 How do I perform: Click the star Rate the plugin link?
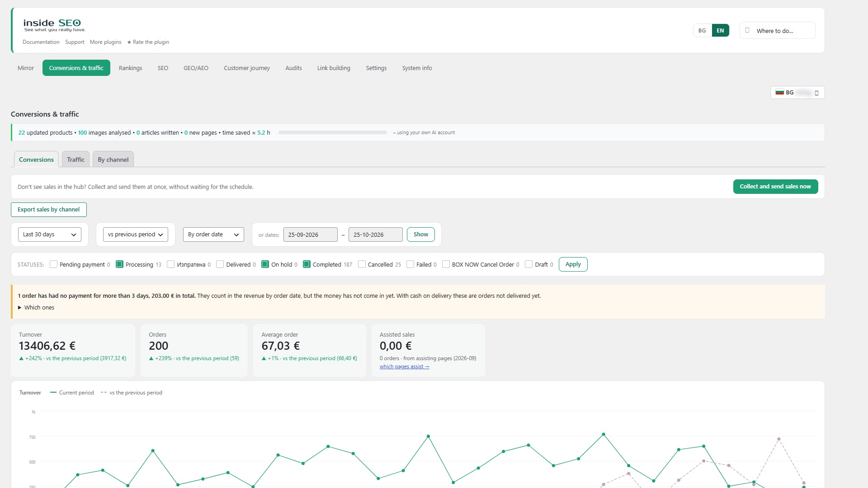click(148, 42)
